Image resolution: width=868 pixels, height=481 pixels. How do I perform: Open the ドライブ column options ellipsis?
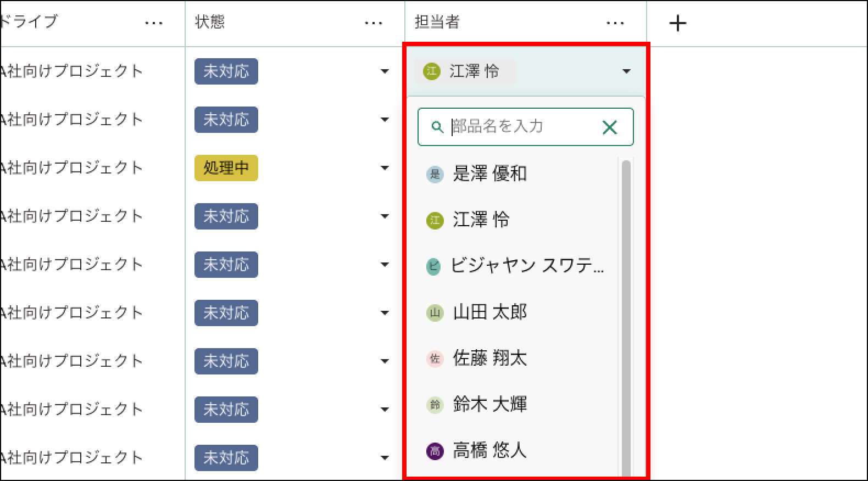(x=153, y=23)
